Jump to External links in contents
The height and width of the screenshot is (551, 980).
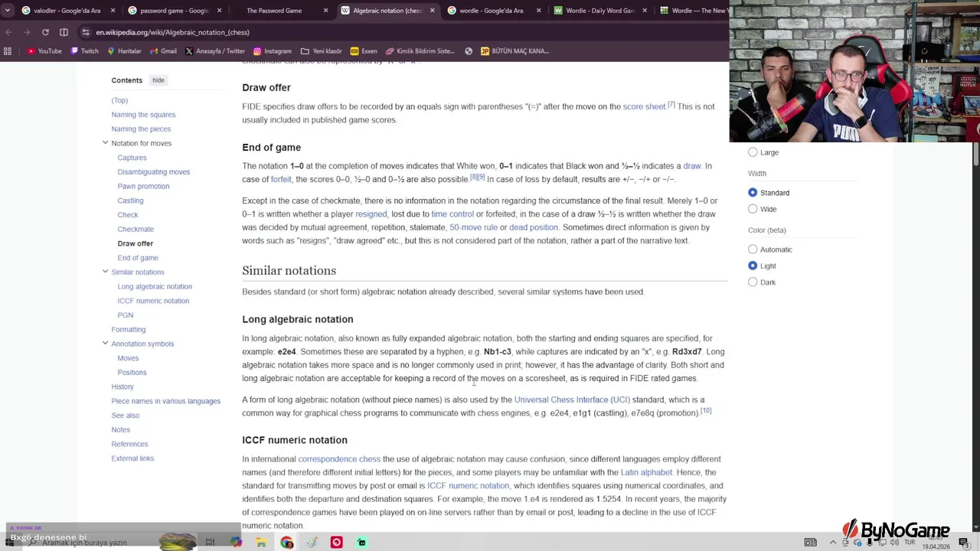click(x=132, y=458)
